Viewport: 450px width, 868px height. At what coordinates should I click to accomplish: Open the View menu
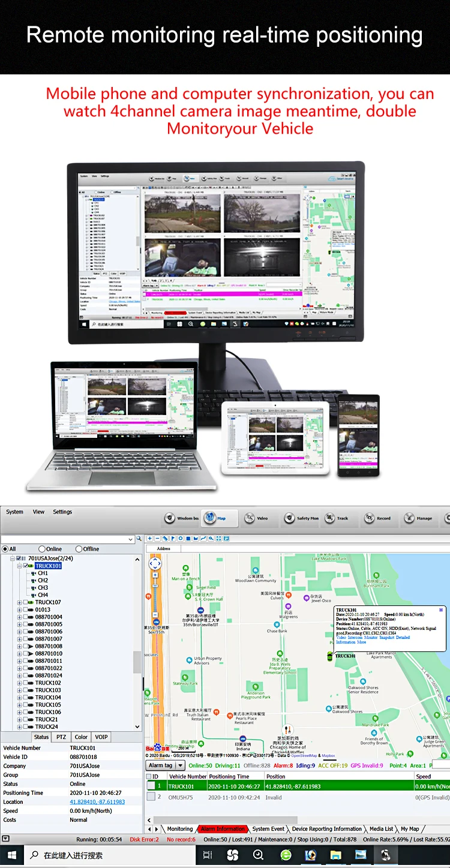pyautogui.click(x=38, y=512)
